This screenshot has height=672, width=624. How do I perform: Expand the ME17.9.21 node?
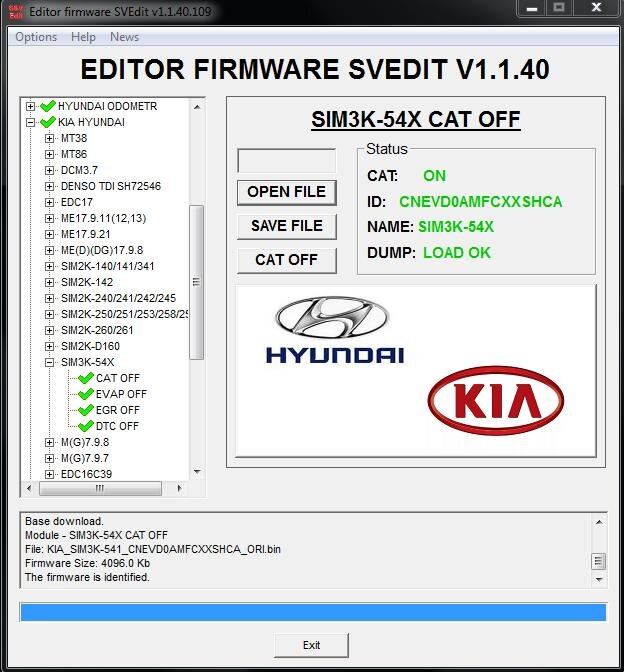click(x=49, y=234)
